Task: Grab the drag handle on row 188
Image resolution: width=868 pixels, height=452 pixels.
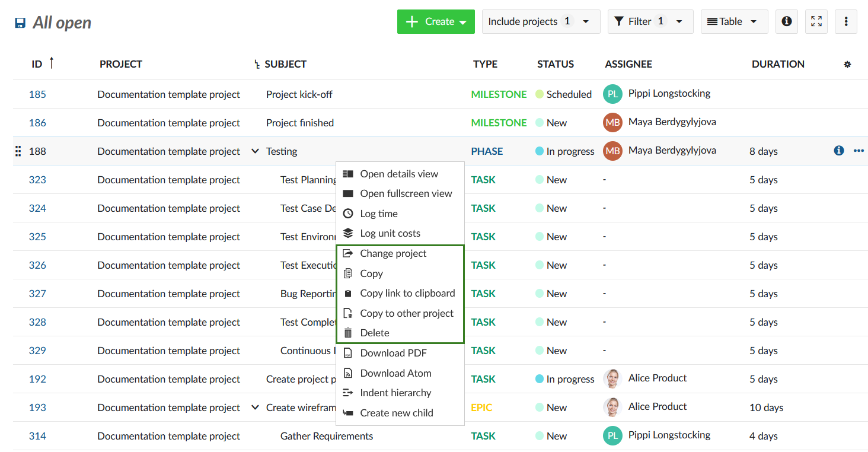Action: [x=18, y=151]
